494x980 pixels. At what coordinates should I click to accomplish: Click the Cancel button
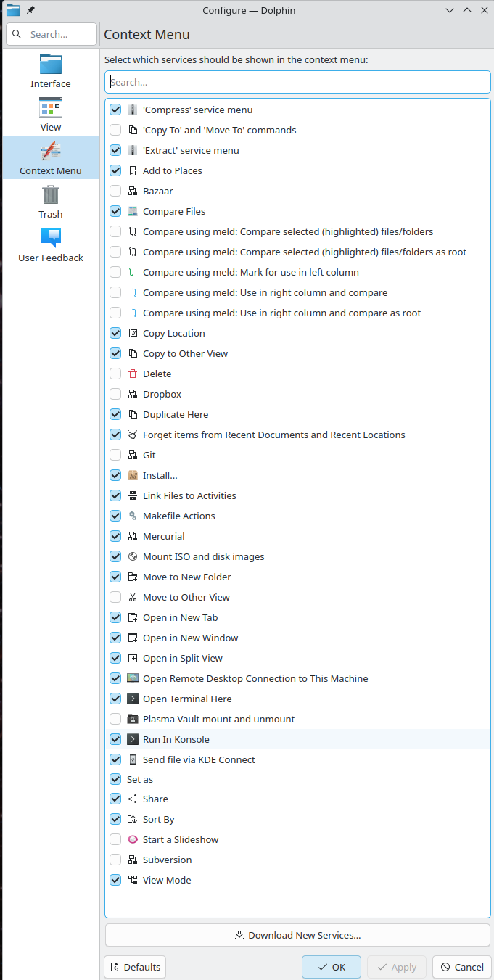(462, 967)
